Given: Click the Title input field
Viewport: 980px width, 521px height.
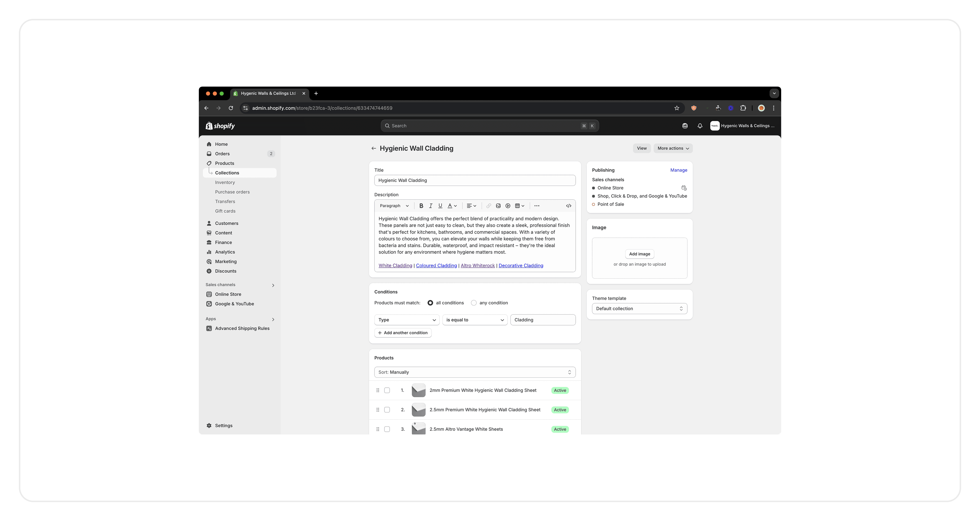Looking at the screenshot, I should coord(475,180).
